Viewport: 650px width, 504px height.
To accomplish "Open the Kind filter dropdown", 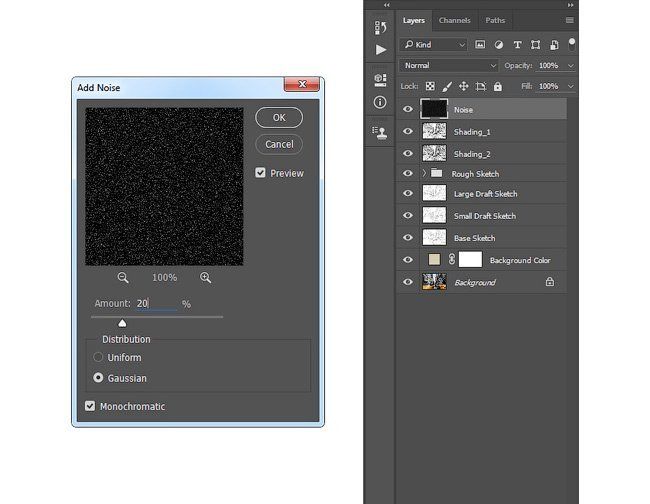I will click(434, 44).
